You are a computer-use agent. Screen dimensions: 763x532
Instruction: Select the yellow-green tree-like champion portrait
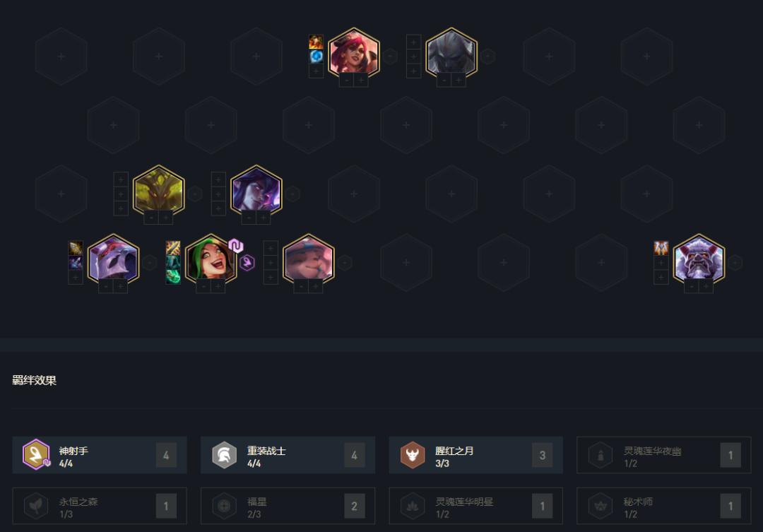tap(159, 190)
